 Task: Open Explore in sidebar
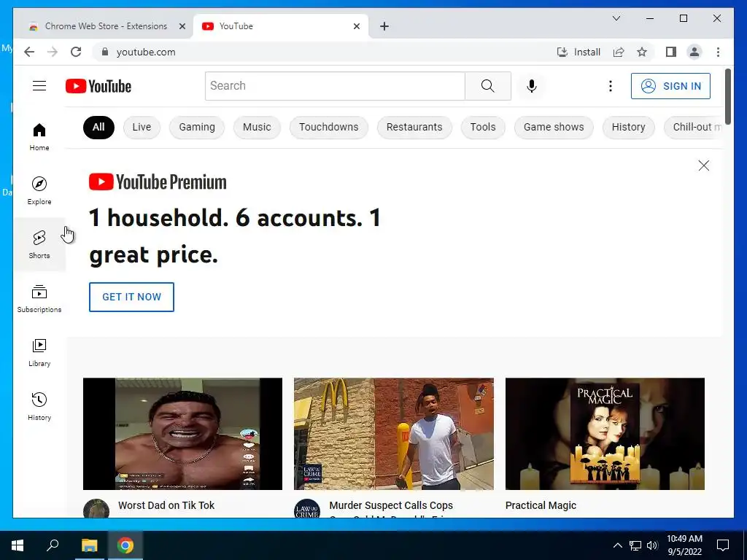[x=39, y=190]
